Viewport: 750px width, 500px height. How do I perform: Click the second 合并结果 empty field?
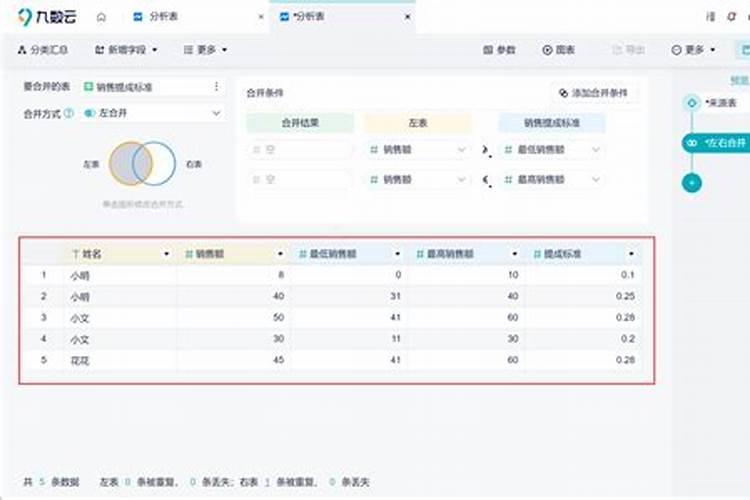[300, 179]
